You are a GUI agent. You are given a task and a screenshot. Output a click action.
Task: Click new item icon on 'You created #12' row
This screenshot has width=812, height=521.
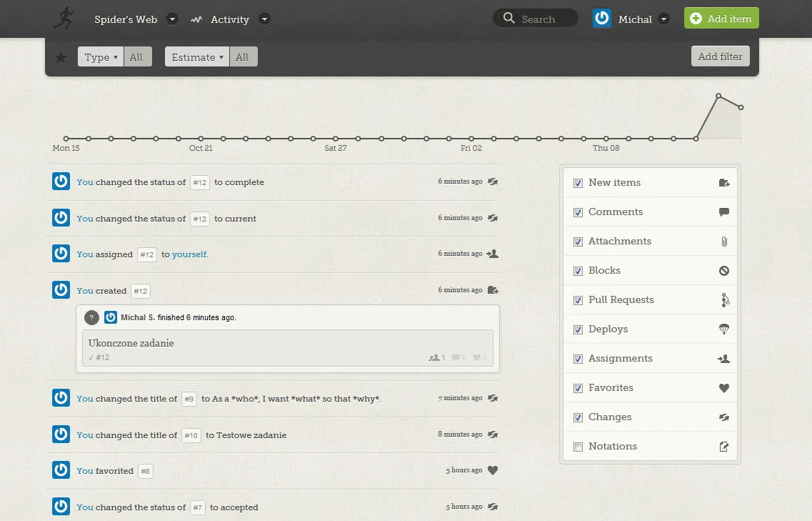point(493,289)
